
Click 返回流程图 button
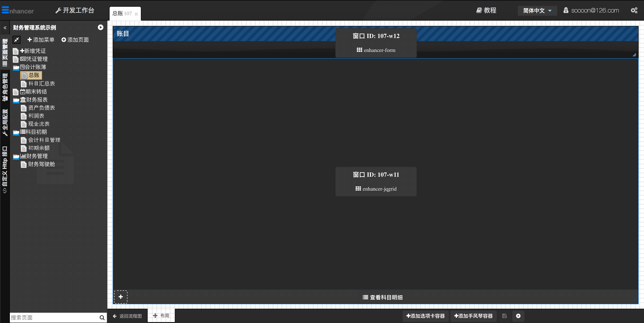tap(127, 316)
